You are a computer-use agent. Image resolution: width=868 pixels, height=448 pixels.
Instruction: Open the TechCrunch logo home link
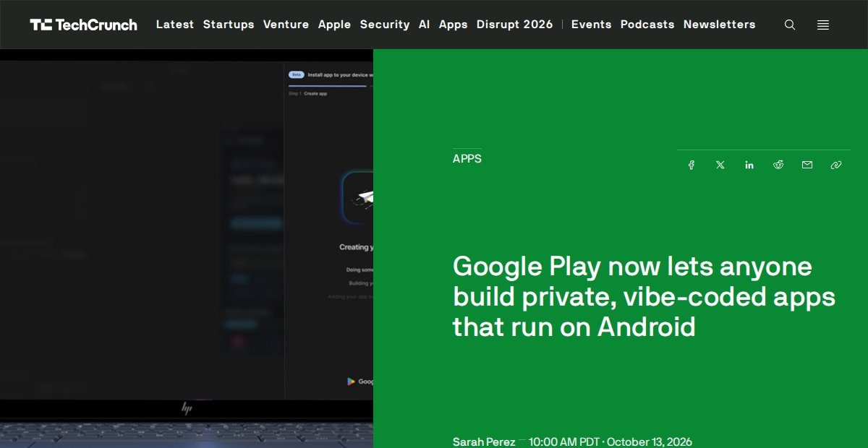click(83, 25)
